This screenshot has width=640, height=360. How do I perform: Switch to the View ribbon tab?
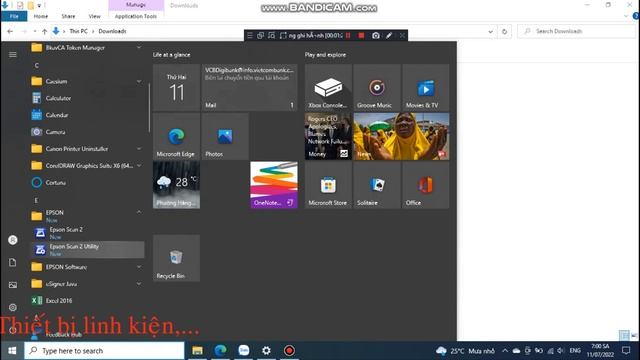coord(94,16)
